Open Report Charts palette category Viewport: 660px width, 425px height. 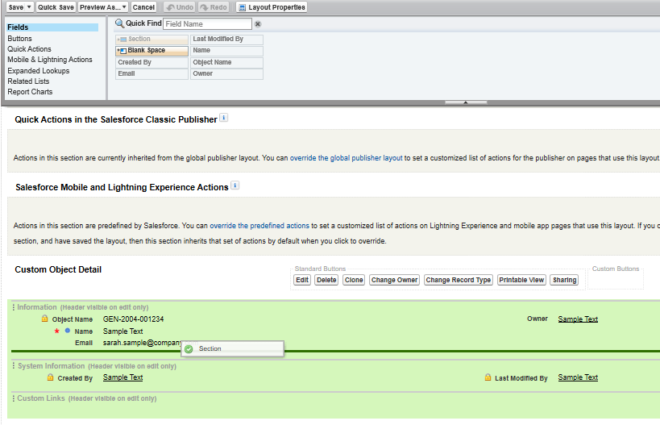click(30, 92)
